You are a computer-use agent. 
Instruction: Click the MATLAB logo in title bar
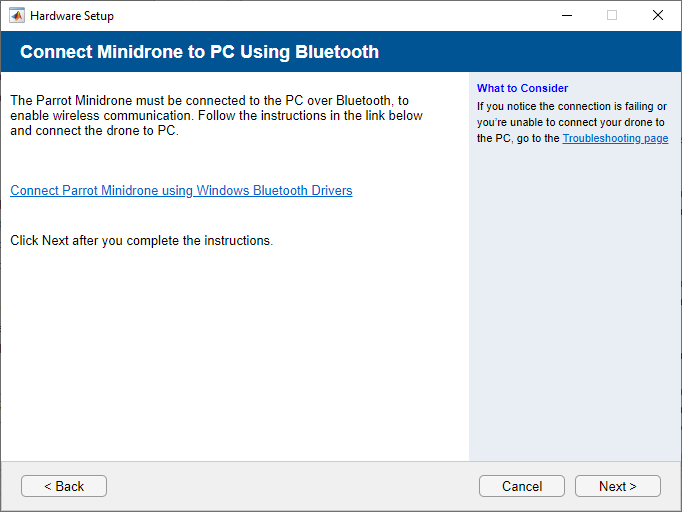pos(17,15)
